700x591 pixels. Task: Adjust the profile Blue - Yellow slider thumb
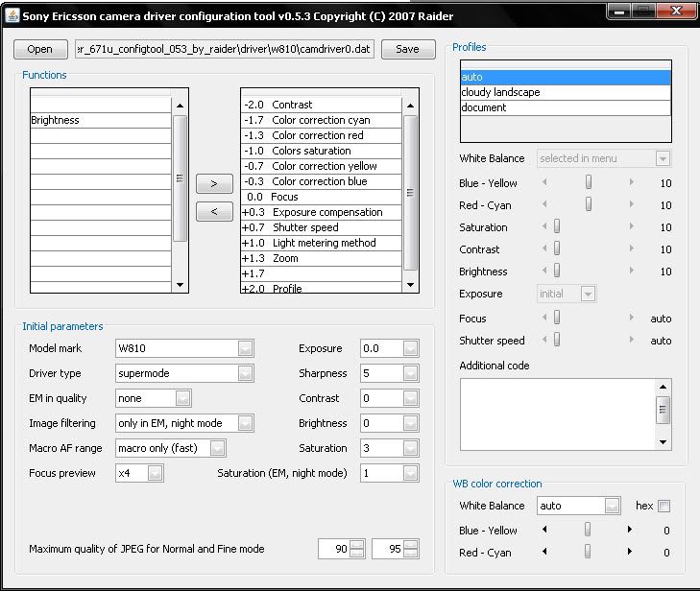pos(589,182)
